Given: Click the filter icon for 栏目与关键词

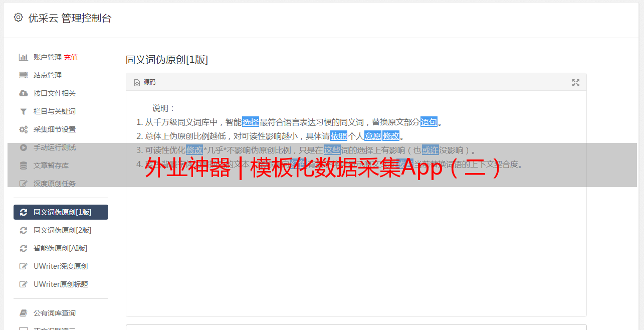Looking at the screenshot, I should pos(23,111).
